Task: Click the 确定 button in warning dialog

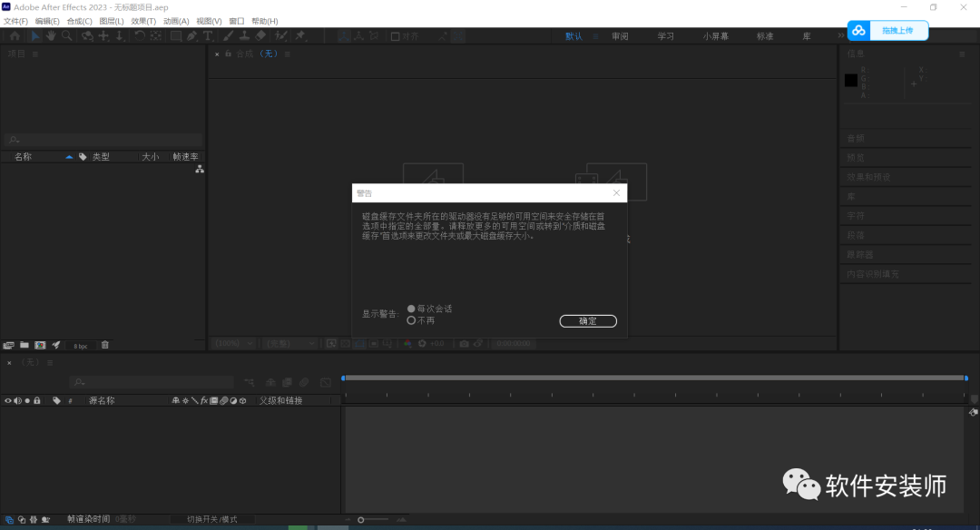Action: click(x=588, y=321)
